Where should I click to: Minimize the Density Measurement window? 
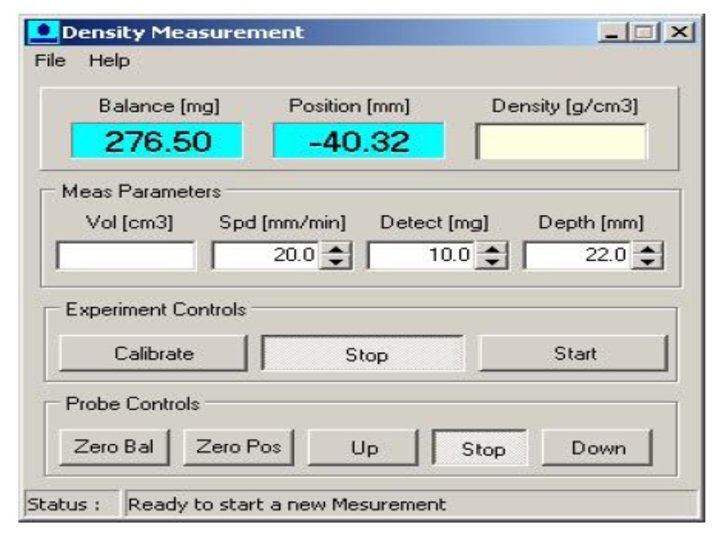coord(612,32)
